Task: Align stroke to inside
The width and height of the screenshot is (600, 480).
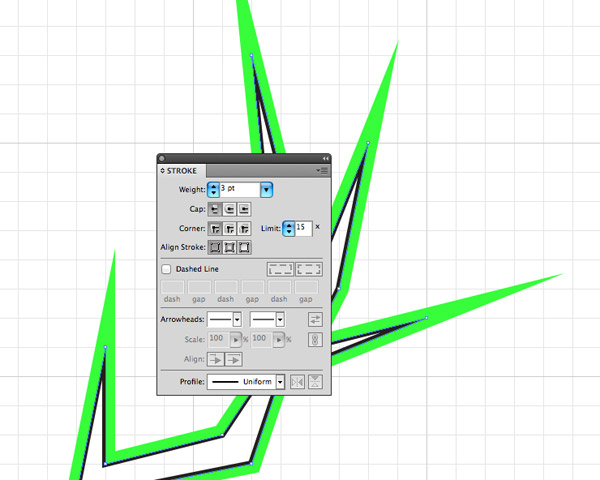Action: coord(229,248)
